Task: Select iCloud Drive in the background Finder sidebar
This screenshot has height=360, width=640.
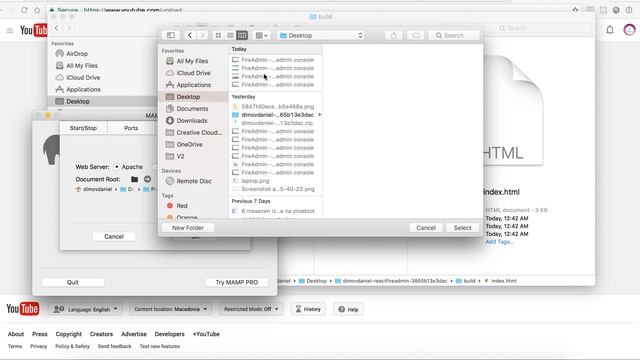Action: click(x=83, y=77)
